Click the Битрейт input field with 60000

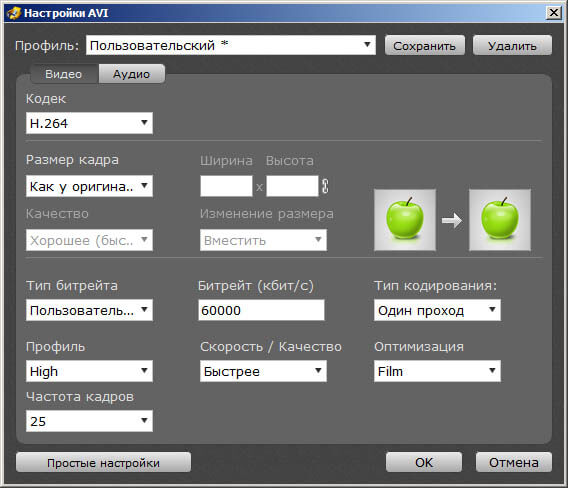click(261, 310)
